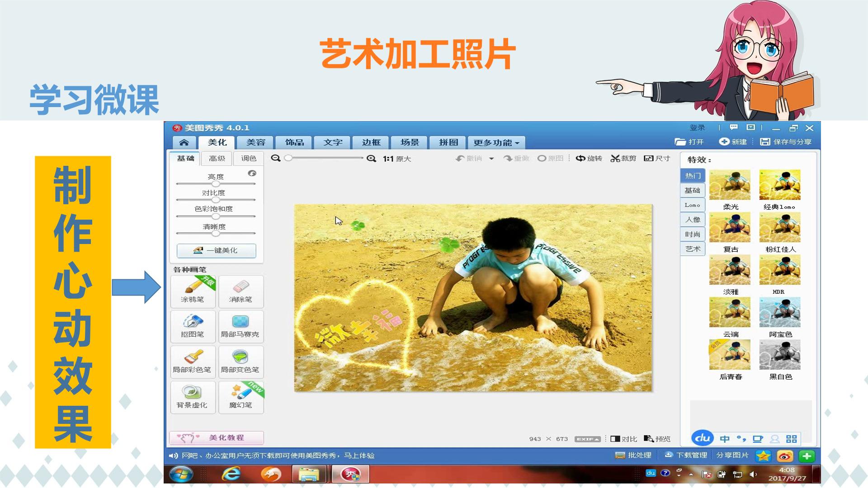
Task: Click the favorites star icon at bottom
Action: pyautogui.click(x=764, y=456)
